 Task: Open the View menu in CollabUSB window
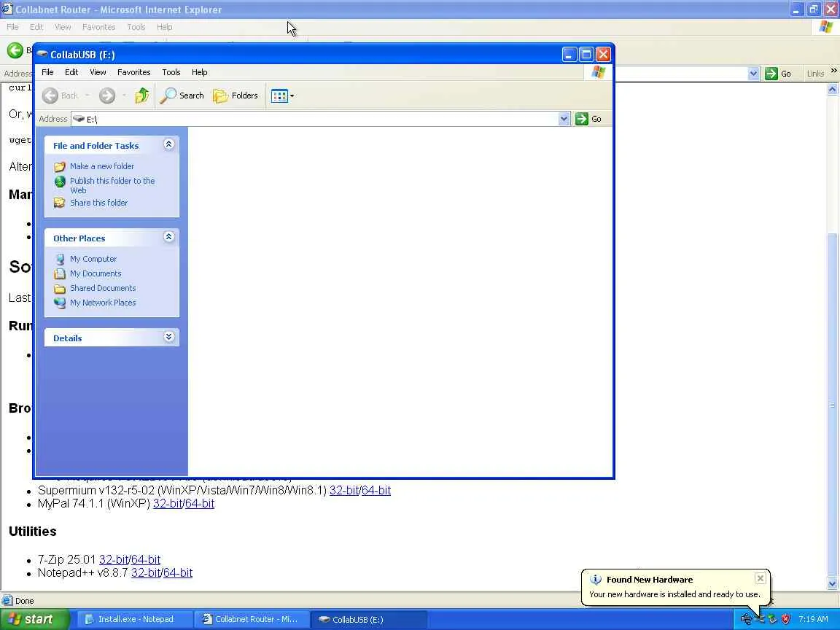tap(98, 72)
